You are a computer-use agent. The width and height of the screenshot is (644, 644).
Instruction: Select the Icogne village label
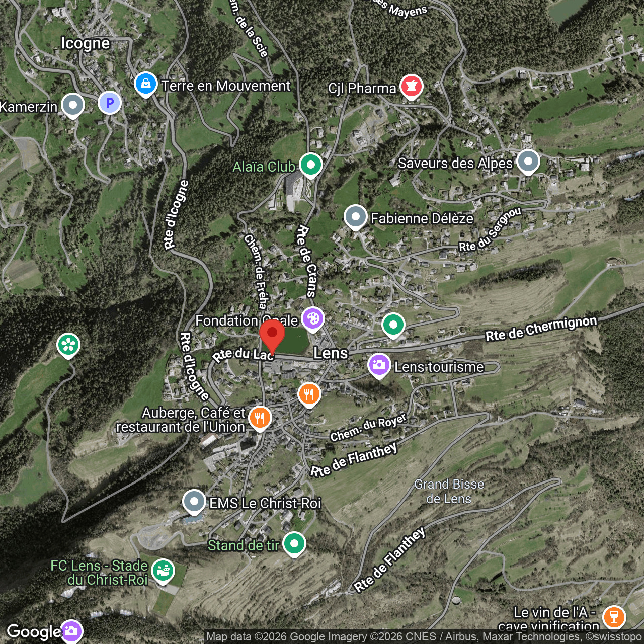[x=85, y=43]
